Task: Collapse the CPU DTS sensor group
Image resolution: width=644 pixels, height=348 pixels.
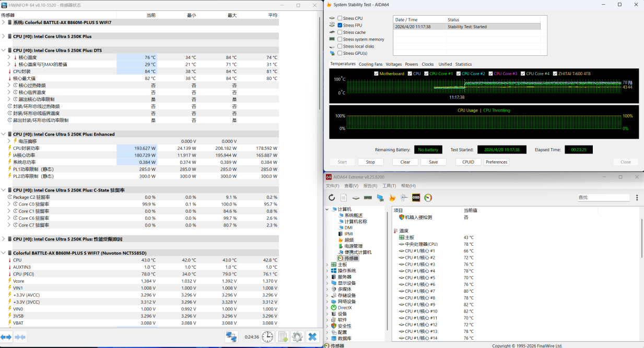Action: pos(4,51)
